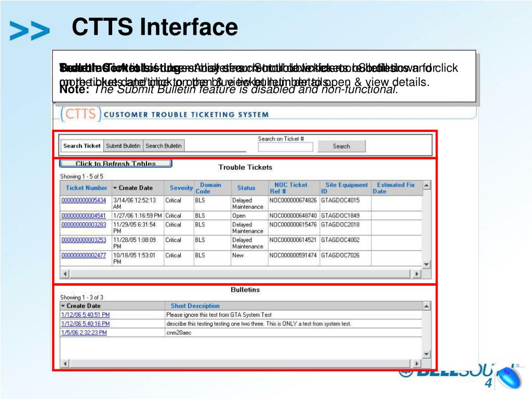Screen dimensions: 532x399
Task: Sort tickets by Domain Code column
Action: point(208,188)
